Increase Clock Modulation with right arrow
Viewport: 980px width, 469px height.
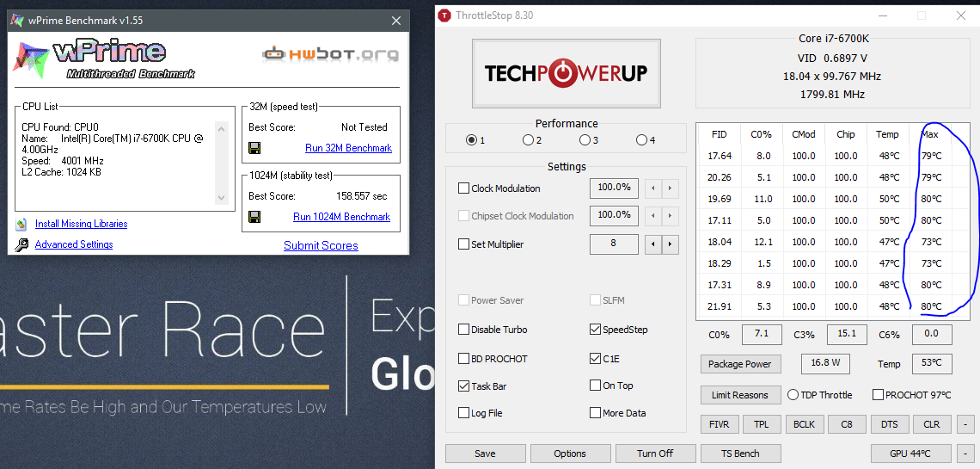point(670,188)
